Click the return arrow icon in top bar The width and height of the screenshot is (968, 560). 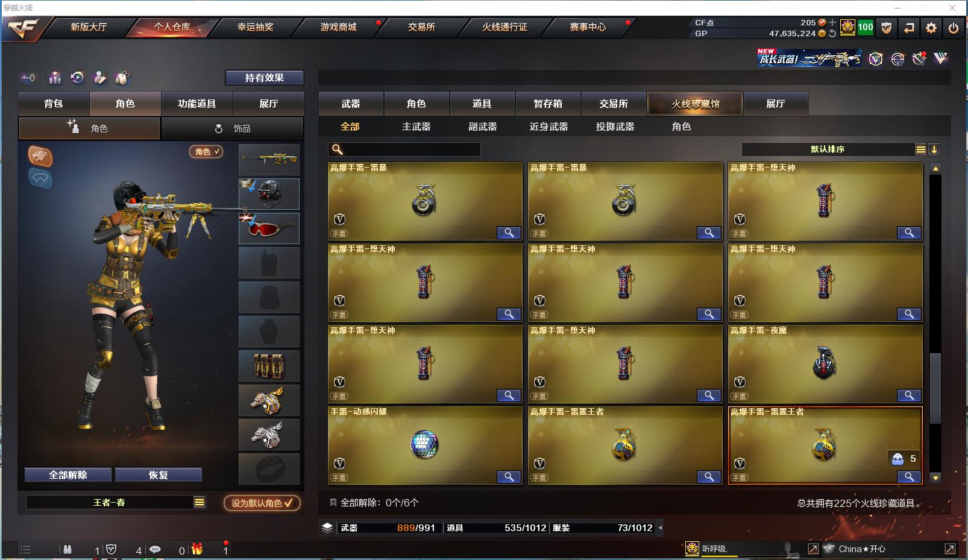(909, 28)
